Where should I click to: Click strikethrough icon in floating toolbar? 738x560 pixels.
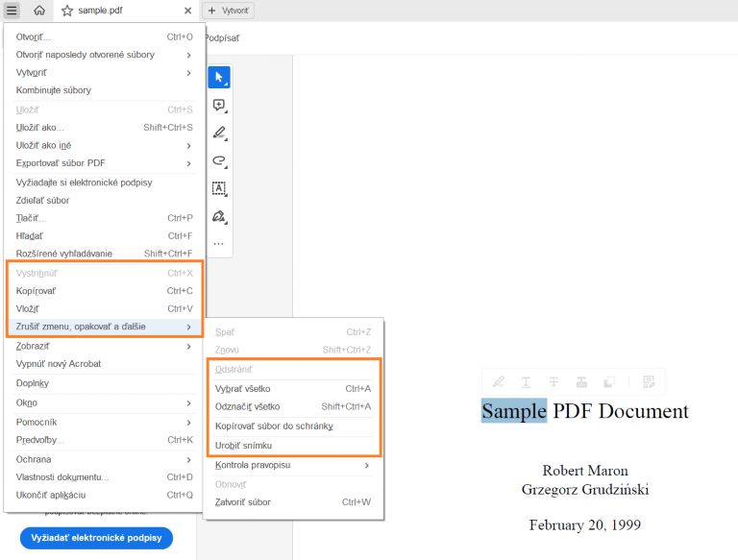(553, 381)
